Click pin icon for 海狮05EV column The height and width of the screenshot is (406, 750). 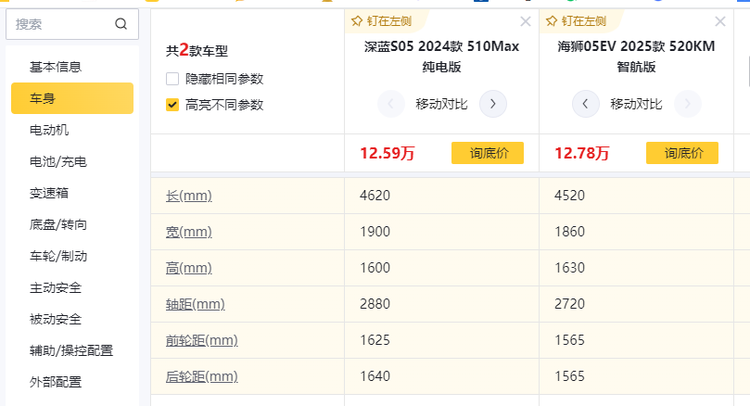point(552,21)
